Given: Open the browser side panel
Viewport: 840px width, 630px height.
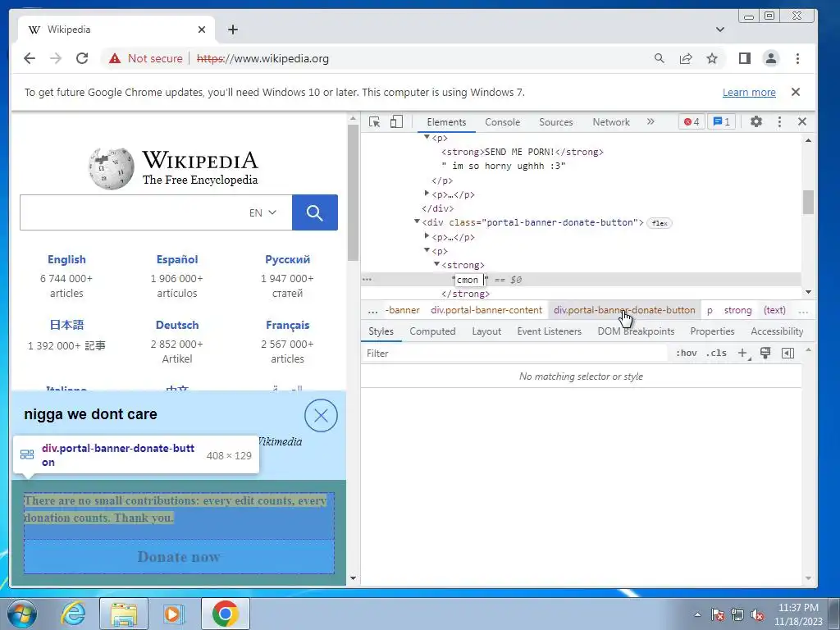Looking at the screenshot, I should (x=745, y=58).
